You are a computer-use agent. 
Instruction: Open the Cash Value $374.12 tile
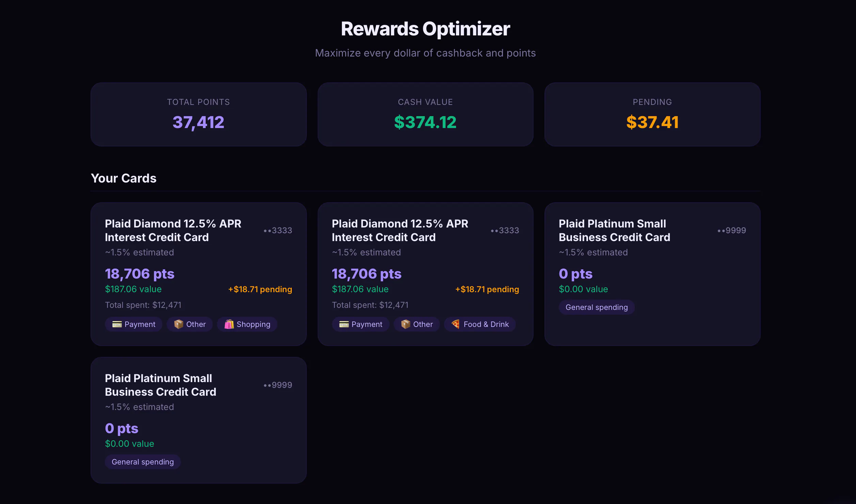coord(425,114)
